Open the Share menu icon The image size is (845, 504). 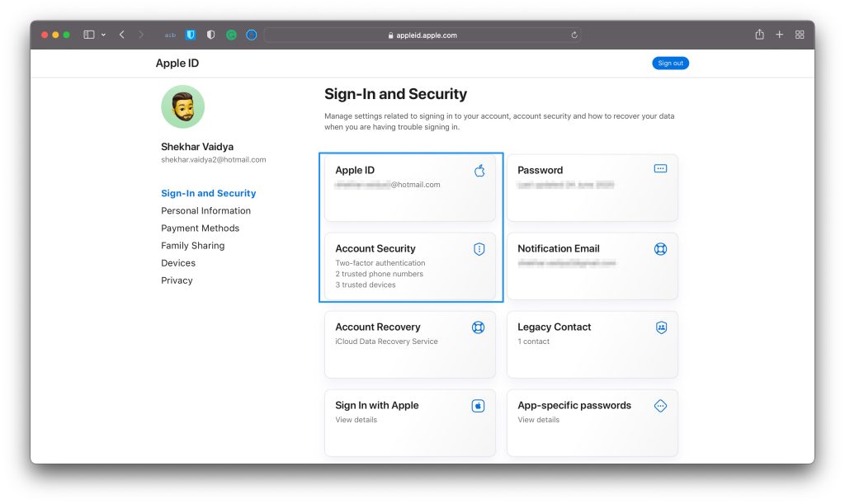pos(759,35)
